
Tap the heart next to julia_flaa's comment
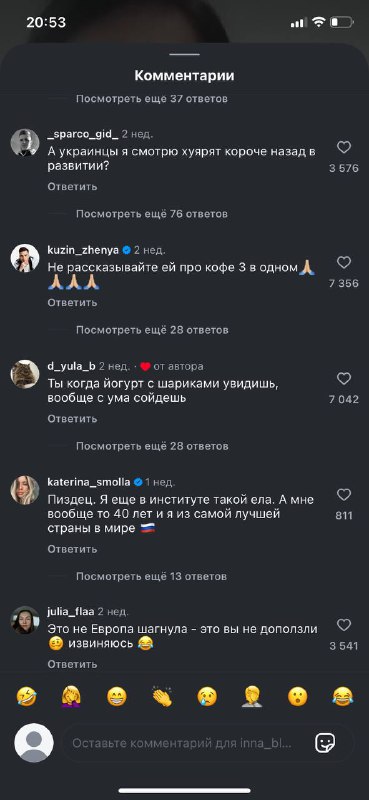[x=344, y=625]
